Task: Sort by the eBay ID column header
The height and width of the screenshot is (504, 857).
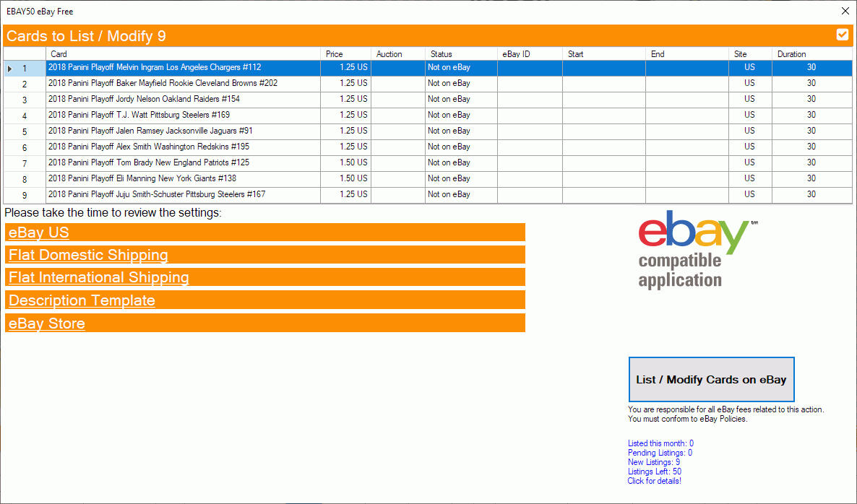Action: point(530,54)
